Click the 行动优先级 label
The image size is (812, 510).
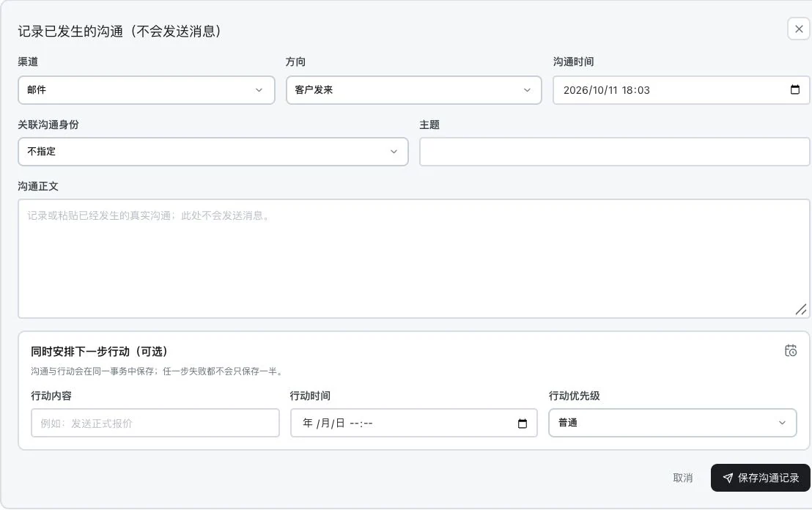pos(575,396)
